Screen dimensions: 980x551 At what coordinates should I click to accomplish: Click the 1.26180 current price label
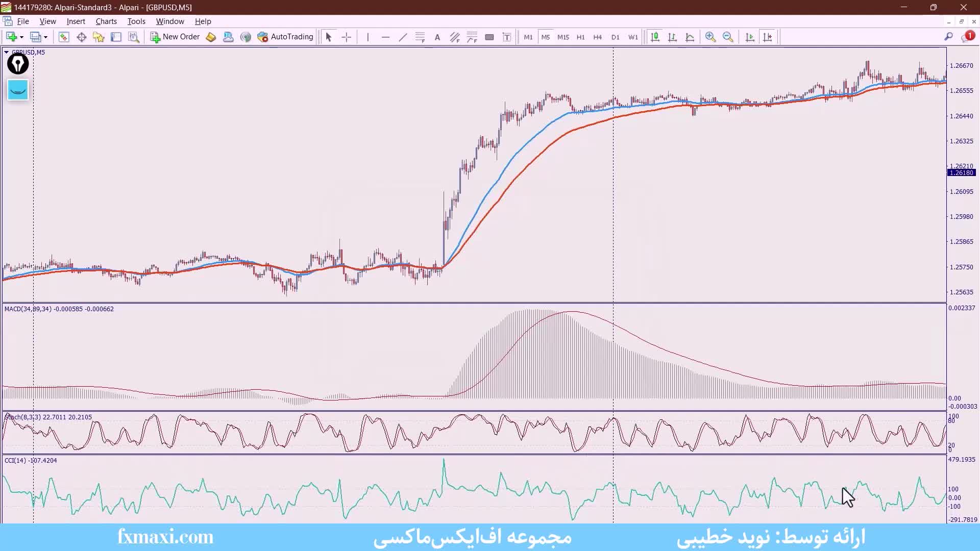(x=962, y=173)
